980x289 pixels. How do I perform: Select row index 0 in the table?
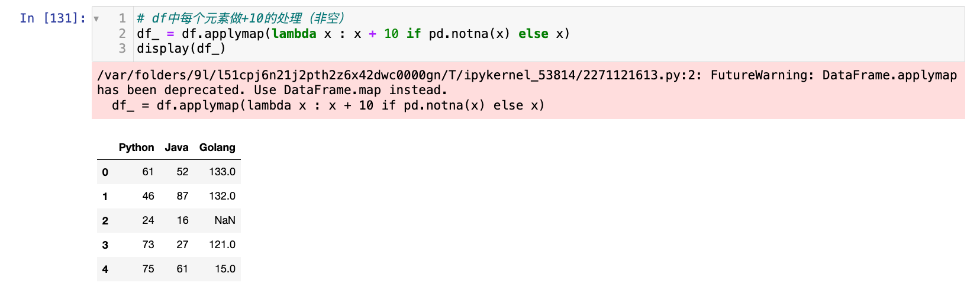[105, 172]
